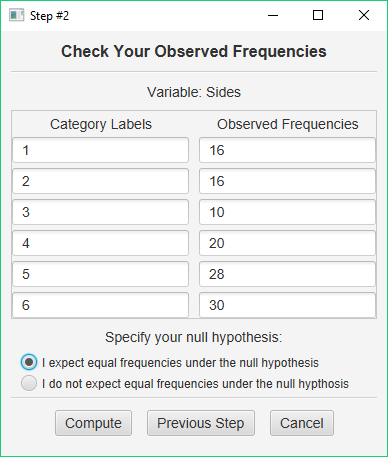The width and height of the screenshot is (388, 457).
Task: Edit category label field containing 3
Action: tap(101, 212)
